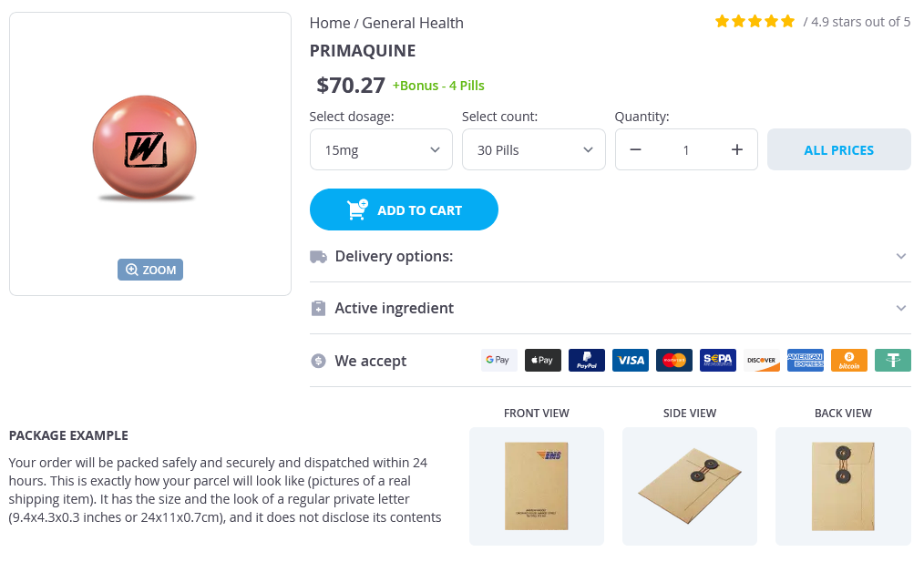
Task: Click the Tether payment icon
Action: pos(893,361)
